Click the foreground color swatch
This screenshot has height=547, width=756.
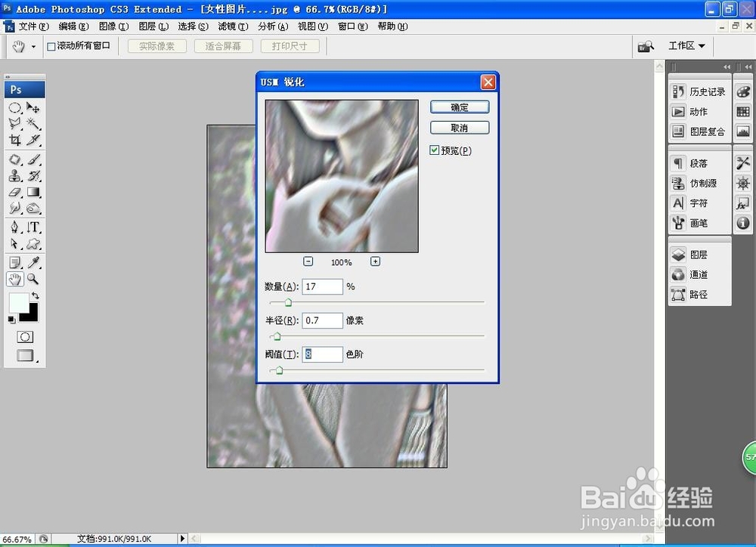coord(19,303)
